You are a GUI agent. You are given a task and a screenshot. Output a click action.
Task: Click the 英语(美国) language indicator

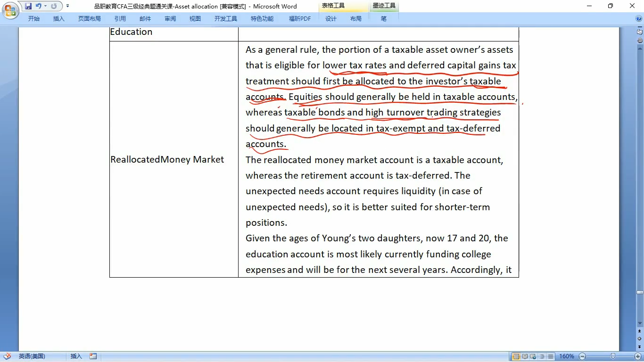point(32,356)
